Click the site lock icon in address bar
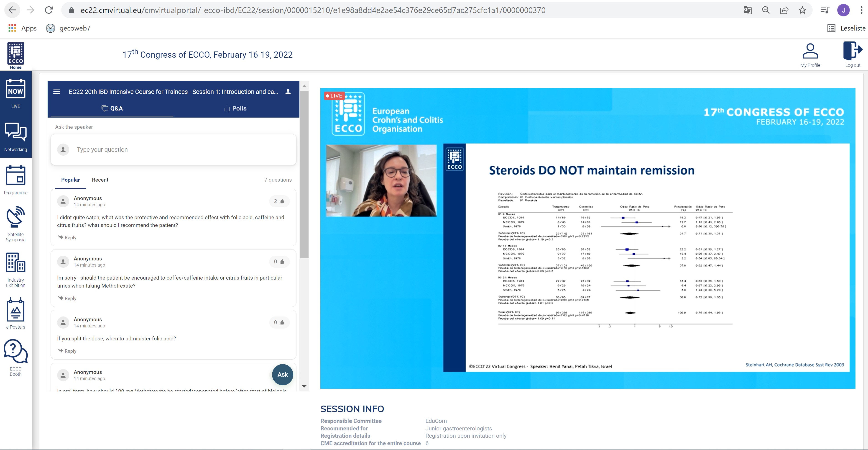868x450 pixels. tap(71, 10)
